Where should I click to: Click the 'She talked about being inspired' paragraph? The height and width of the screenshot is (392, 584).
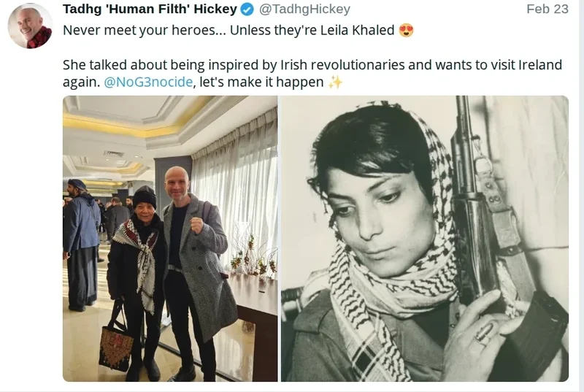coord(312,73)
